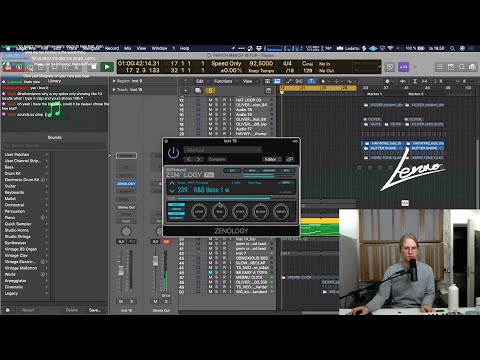Image resolution: width=480 pixels, height=360 pixels.
Task: Open the Manual preset dropdown in plugin window
Action: (223, 150)
